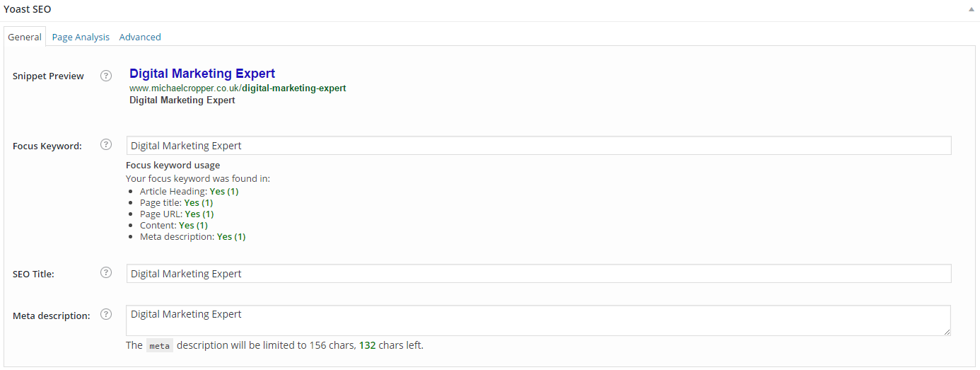The height and width of the screenshot is (370, 980).
Task: Click the Meta description help question mark
Action: (x=106, y=315)
